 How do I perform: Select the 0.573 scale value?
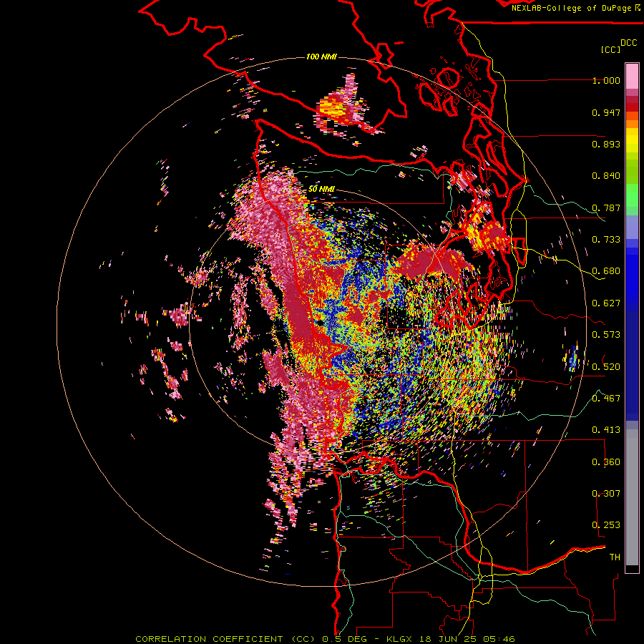[606, 335]
